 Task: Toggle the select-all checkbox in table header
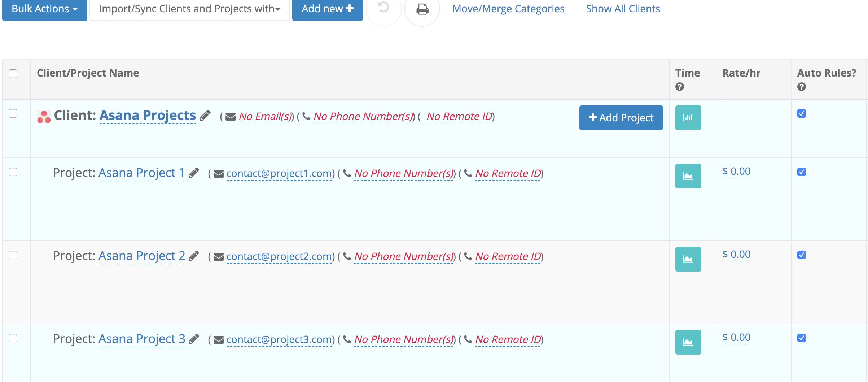tap(13, 74)
